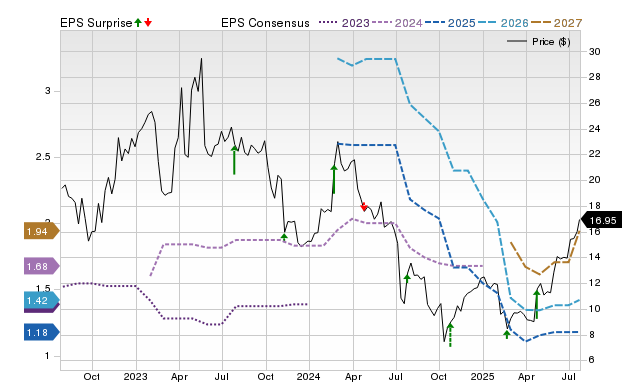This screenshot has width=640, height=382.
Task: Click the 2024 x-axis label
Action: coord(309,376)
